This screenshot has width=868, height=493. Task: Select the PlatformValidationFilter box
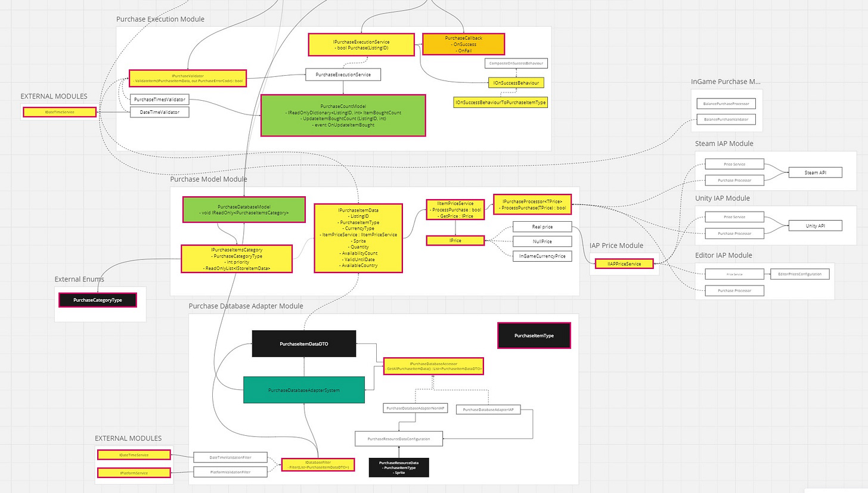(x=231, y=472)
